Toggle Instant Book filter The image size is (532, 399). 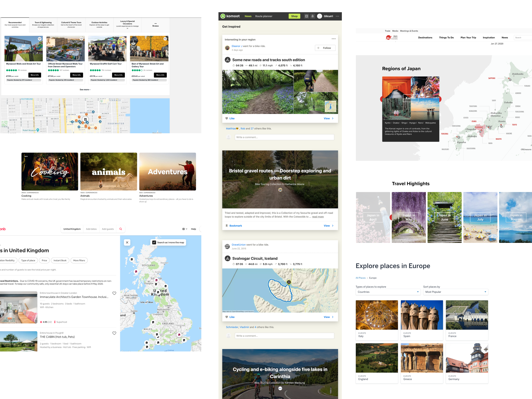[60, 260]
